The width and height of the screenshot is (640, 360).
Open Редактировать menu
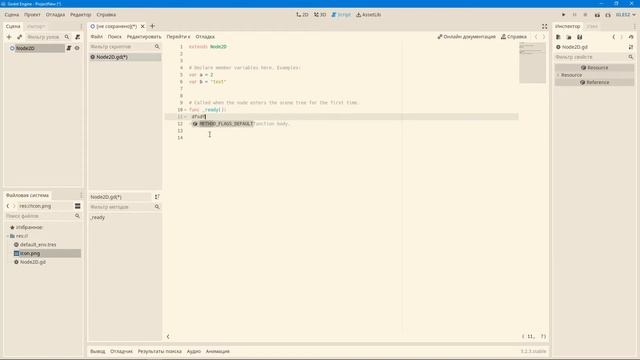(x=144, y=37)
